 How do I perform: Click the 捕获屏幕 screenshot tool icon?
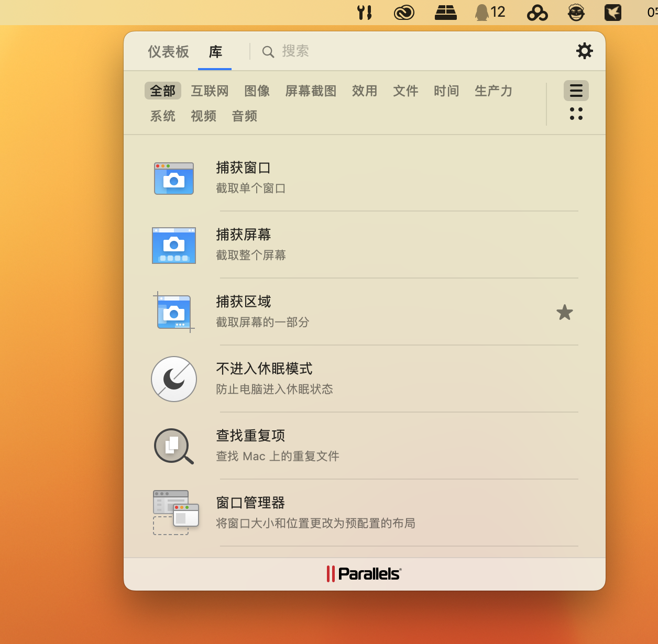point(173,246)
